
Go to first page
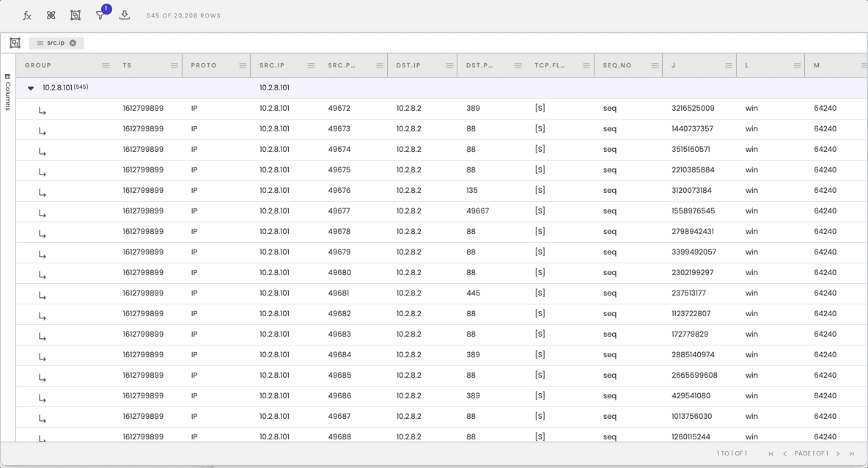pos(771,453)
